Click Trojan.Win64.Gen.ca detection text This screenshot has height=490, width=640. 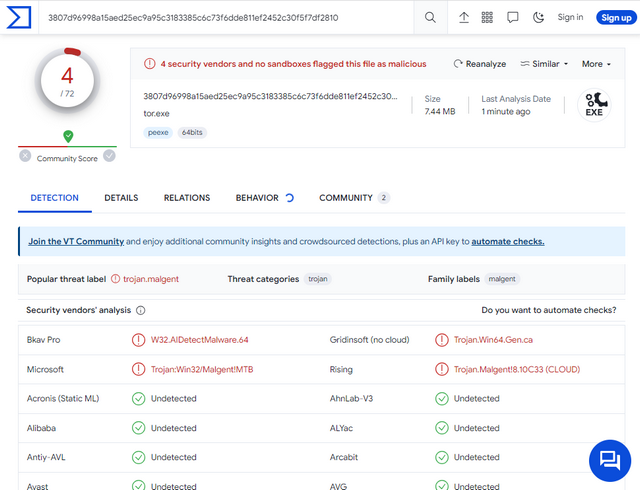493,340
